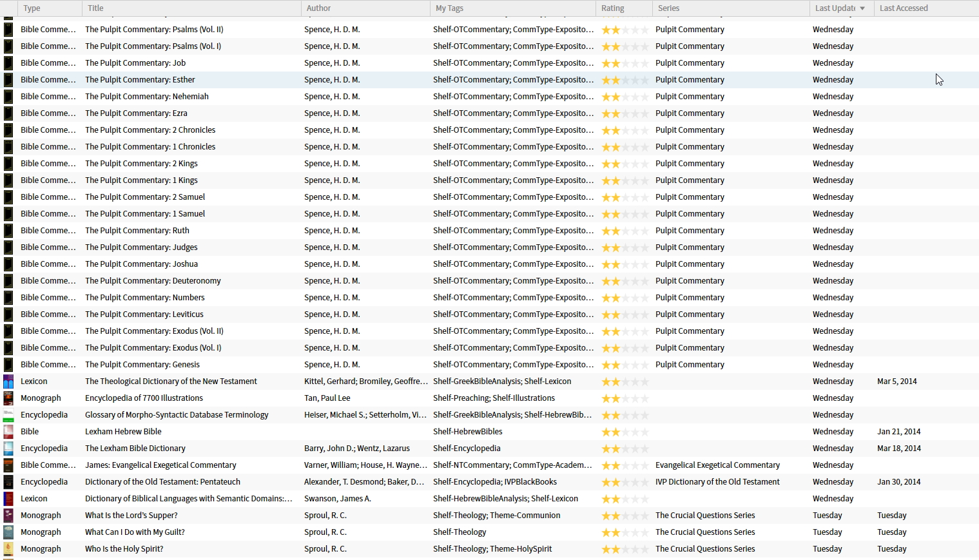Toggle sort arrow on Last Updated column
Viewport: 979px width, 560px height.
[x=862, y=8]
